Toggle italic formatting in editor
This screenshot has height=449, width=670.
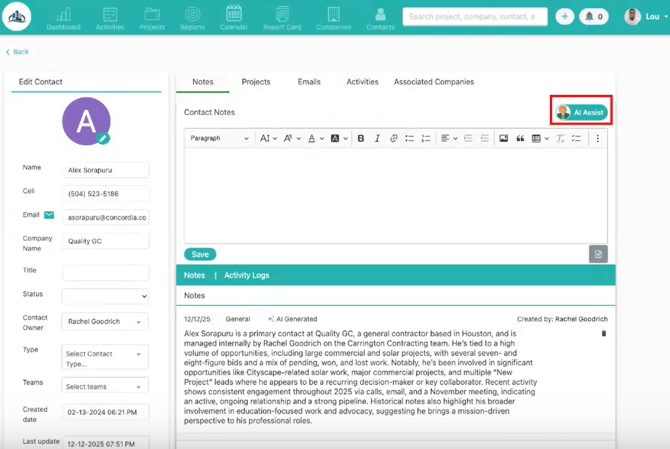[377, 139]
